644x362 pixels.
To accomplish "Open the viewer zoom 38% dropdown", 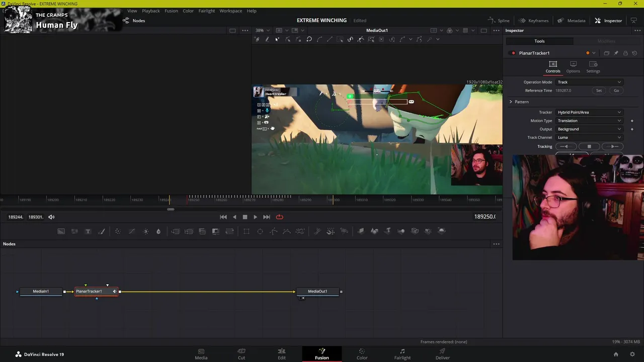I will [262, 30].
